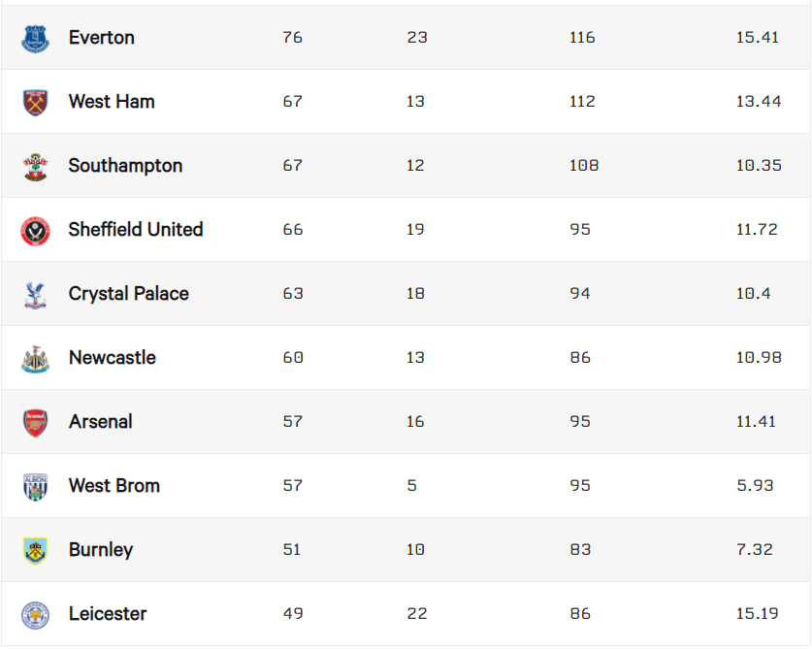This screenshot has width=812, height=649.
Task: Click the Leicester club crest
Action: (x=35, y=614)
